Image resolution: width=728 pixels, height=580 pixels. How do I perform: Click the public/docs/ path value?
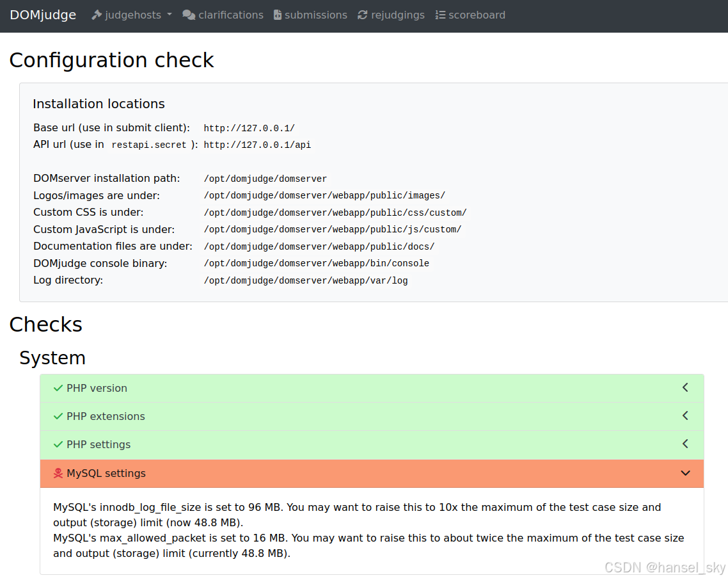click(319, 246)
